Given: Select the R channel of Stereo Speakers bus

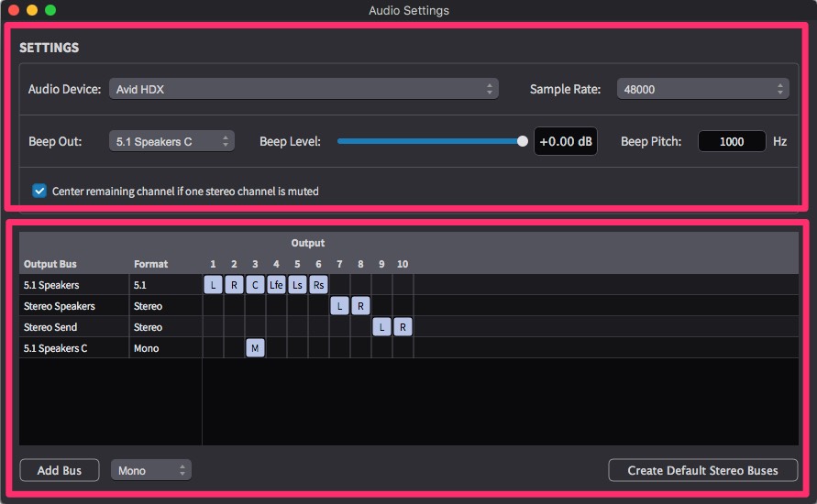Looking at the screenshot, I should (x=360, y=306).
